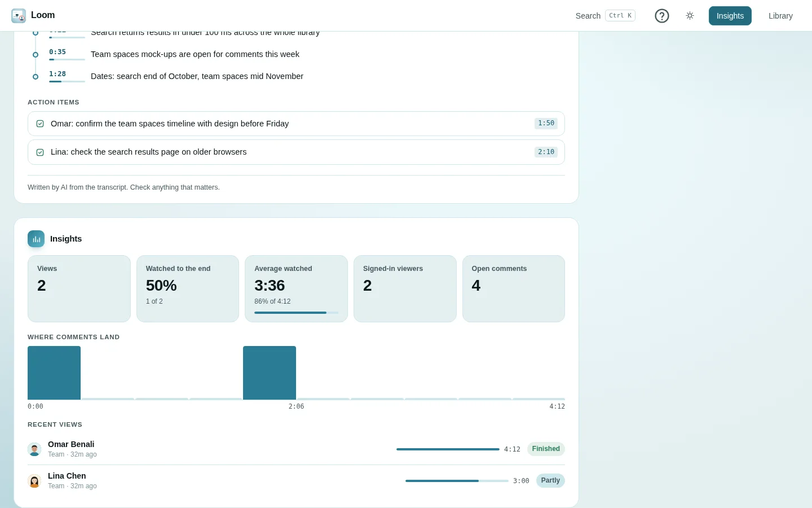The height and width of the screenshot is (508, 812).
Task: Click the Loom logo icon
Action: (x=19, y=16)
